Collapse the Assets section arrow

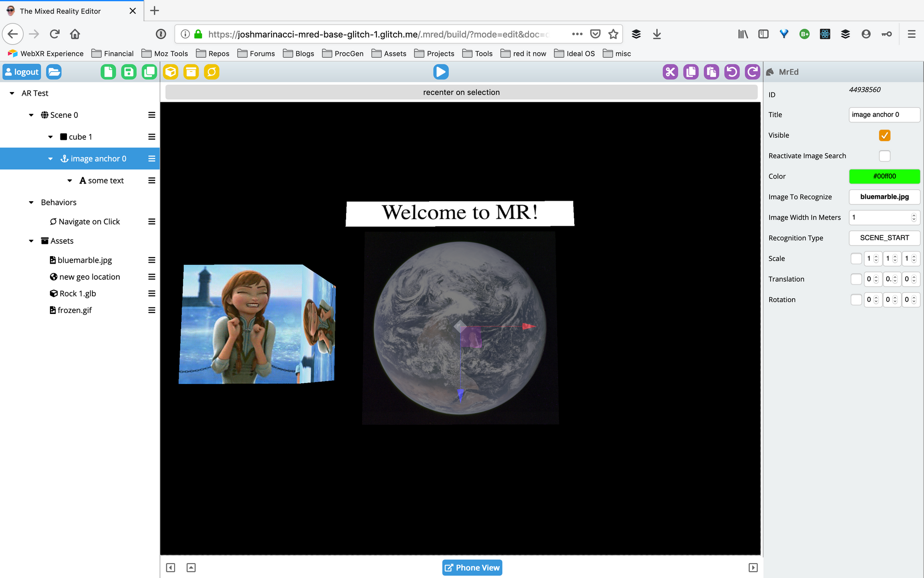pyautogui.click(x=31, y=241)
